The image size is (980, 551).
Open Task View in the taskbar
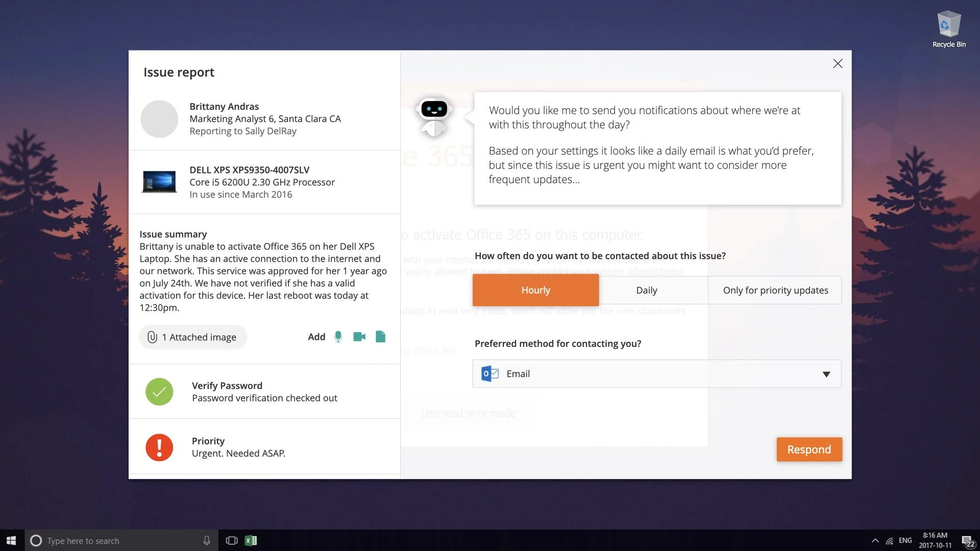(x=232, y=541)
